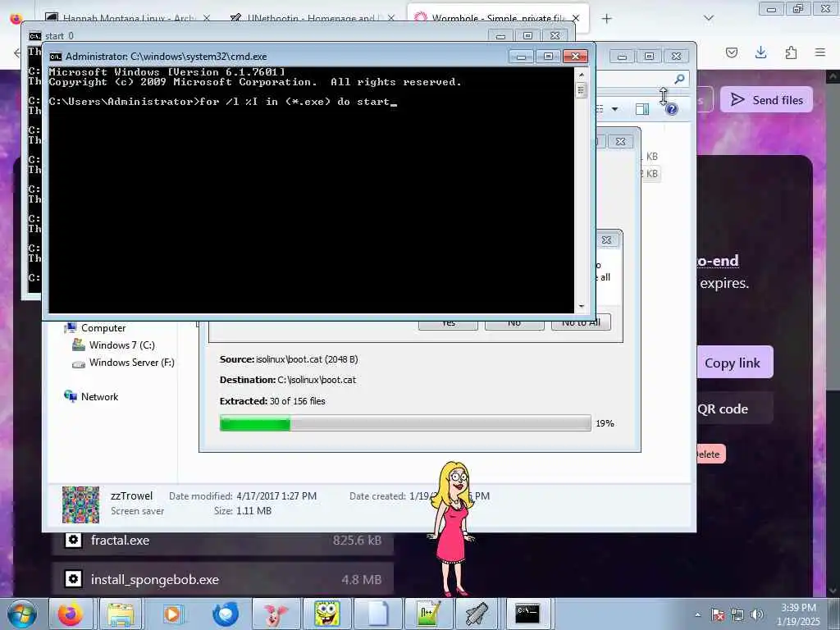Click Send files on Wormhole
Viewport: 840px width, 630px height.
coord(767,99)
